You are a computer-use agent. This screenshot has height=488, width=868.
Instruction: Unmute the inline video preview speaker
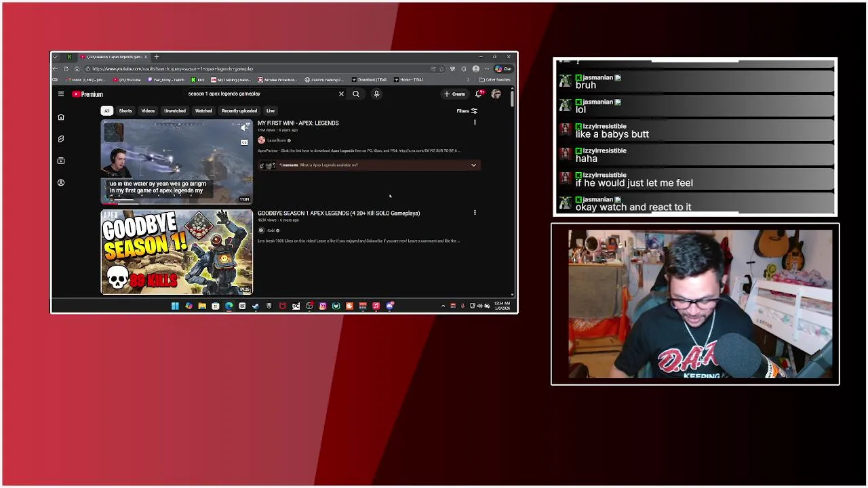244,127
